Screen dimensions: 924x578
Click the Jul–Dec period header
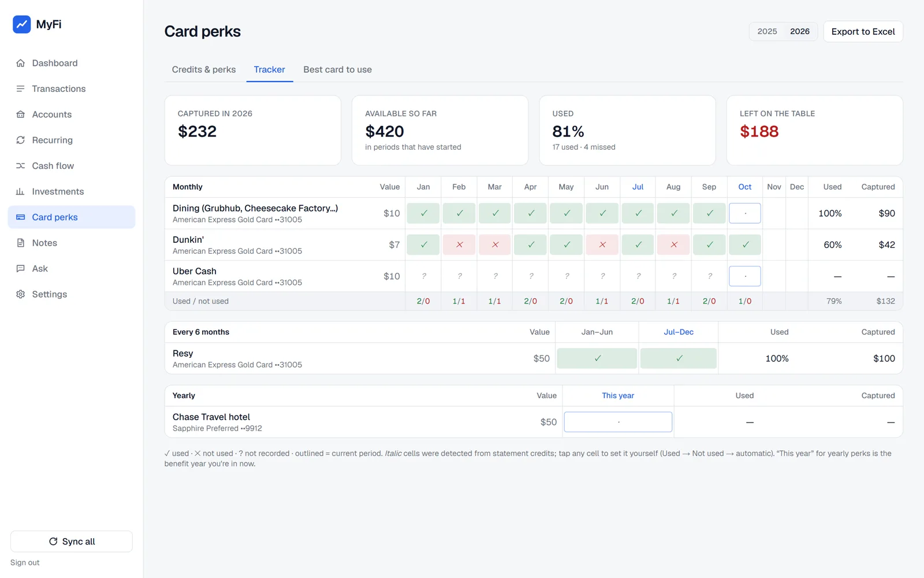point(679,332)
